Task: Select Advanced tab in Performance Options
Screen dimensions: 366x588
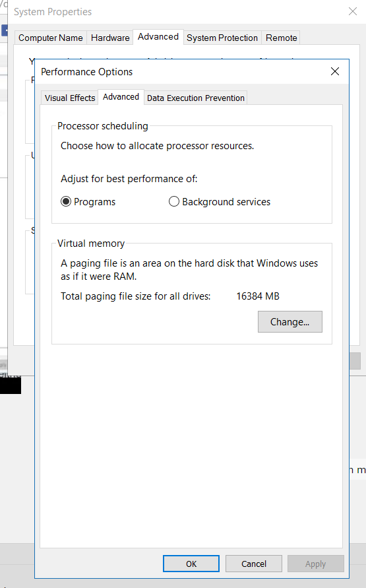Action: coord(121,97)
